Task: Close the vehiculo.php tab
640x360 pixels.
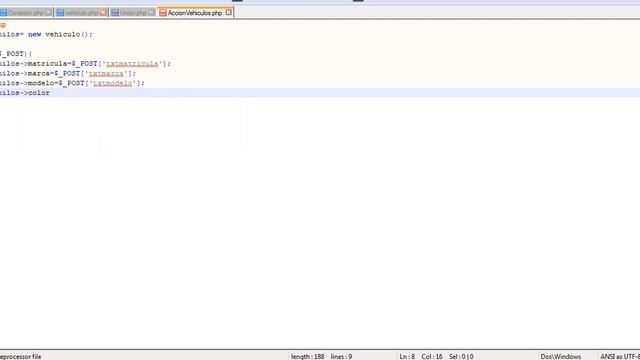Action: coord(103,13)
